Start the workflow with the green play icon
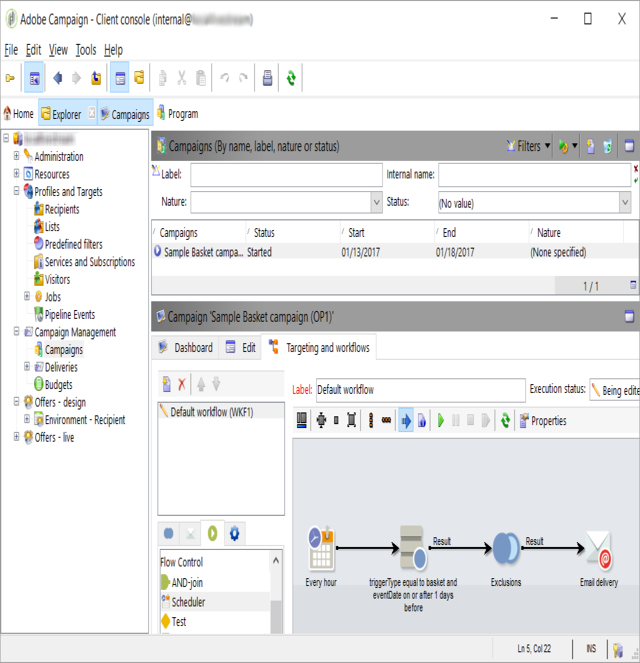 click(440, 420)
